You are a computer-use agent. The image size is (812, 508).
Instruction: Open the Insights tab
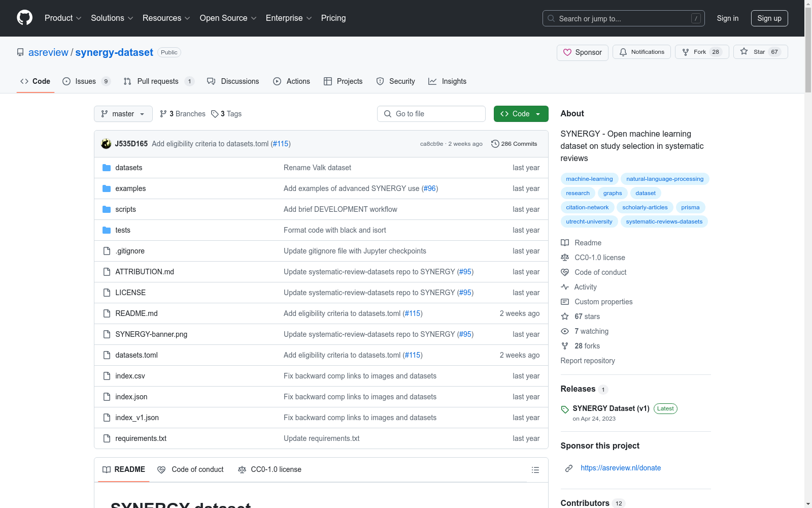pyautogui.click(x=447, y=81)
